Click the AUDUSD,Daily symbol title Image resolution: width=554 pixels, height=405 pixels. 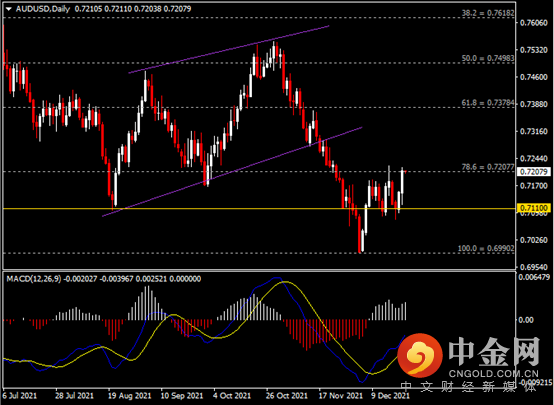[x=43, y=9]
